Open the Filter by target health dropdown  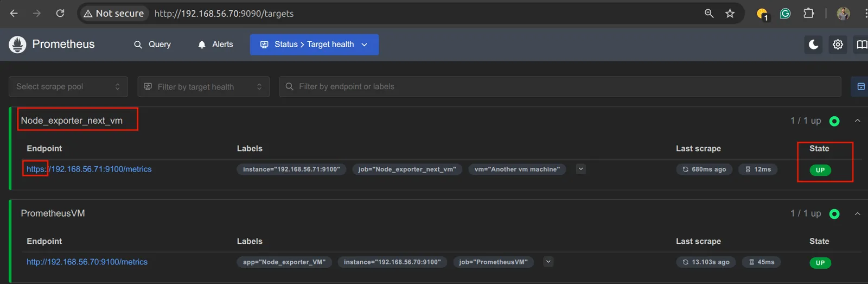(203, 87)
